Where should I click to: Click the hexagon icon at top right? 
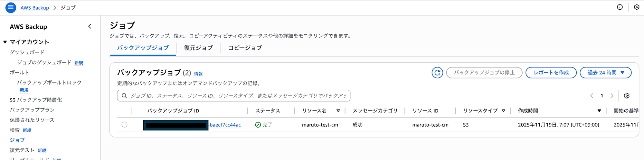click(x=637, y=7)
